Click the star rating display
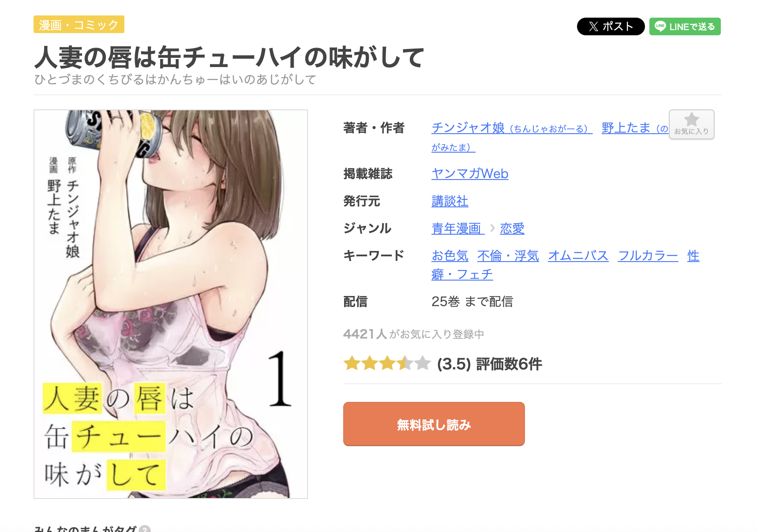Image resolution: width=757 pixels, height=532 pixels. coord(387,363)
